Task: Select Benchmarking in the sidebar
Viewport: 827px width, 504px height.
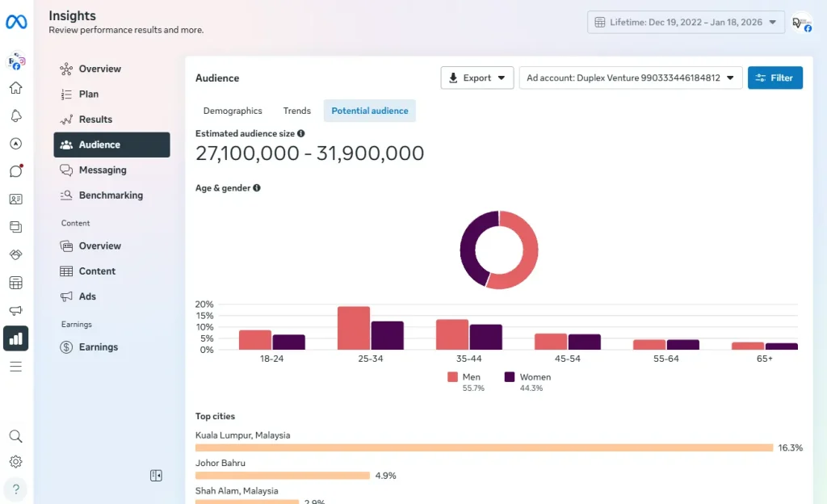Action: tap(112, 195)
